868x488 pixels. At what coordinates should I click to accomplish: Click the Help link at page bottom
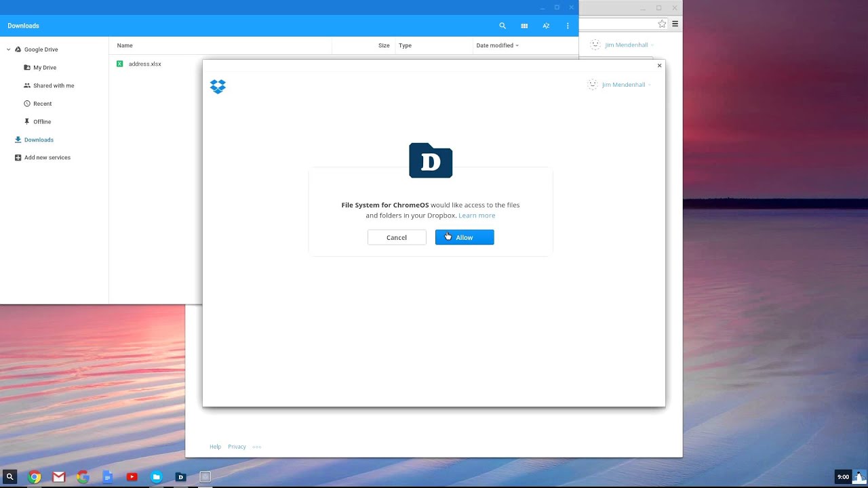[215, 447]
